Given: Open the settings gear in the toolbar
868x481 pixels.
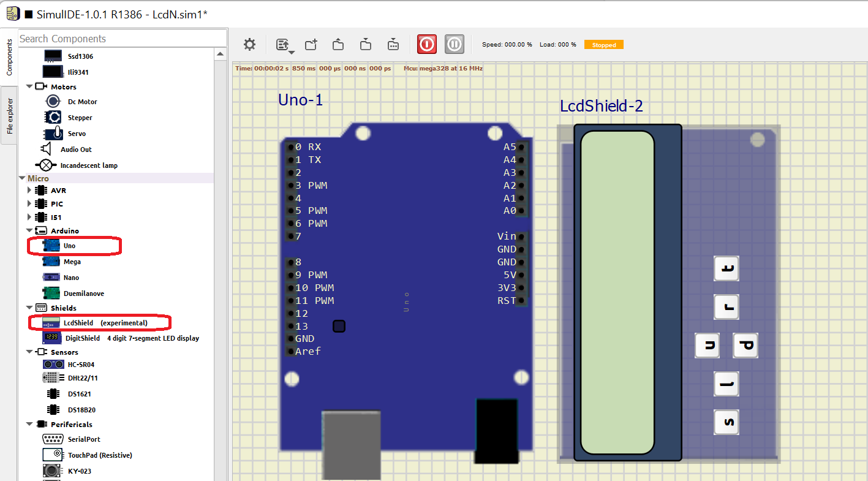Looking at the screenshot, I should [x=249, y=44].
